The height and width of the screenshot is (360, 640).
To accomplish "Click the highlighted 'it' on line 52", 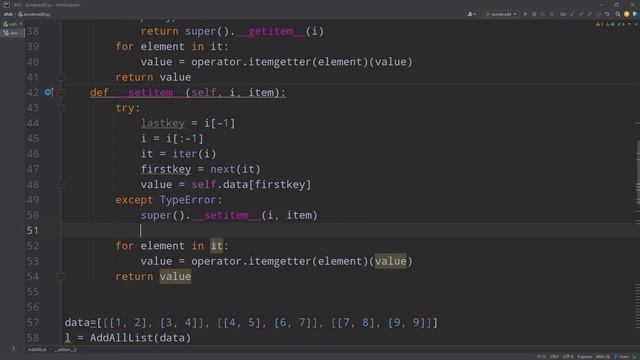I will (216, 246).
